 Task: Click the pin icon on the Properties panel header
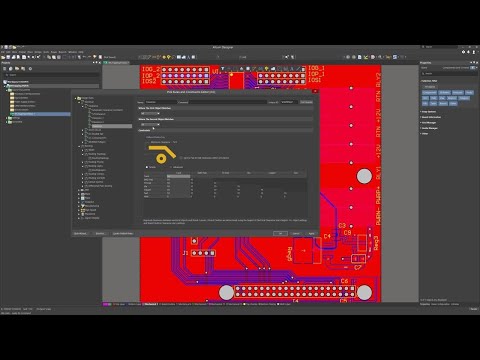[474, 62]
